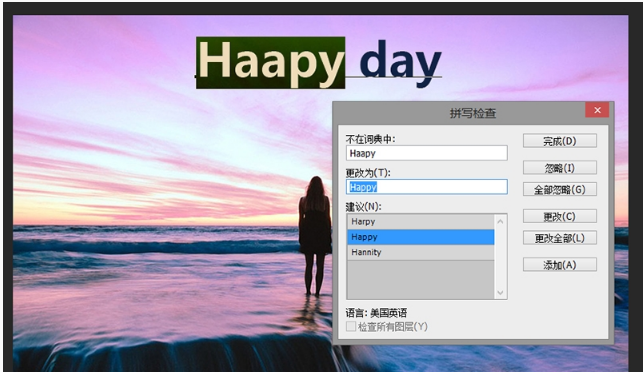This screenshot has width=643, height=372.
Task: Click the 不在词典中 field containing Haapy
Action: 426,153
